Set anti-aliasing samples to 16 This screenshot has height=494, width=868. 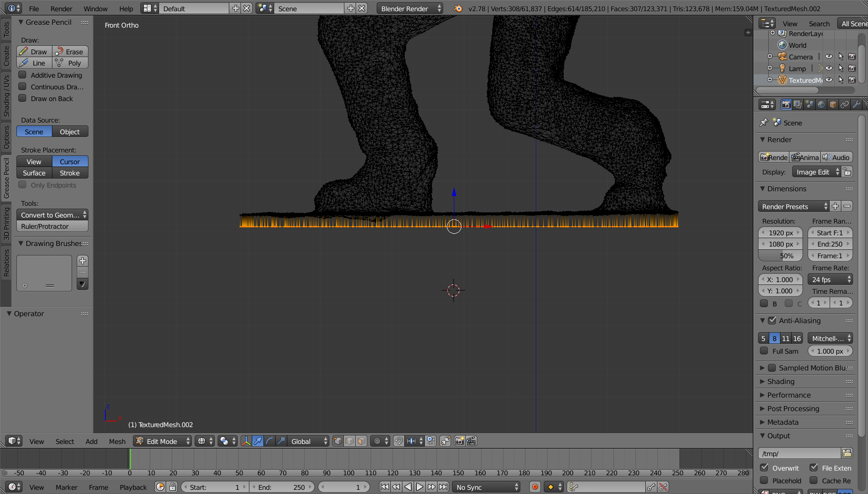click(797, 338)
